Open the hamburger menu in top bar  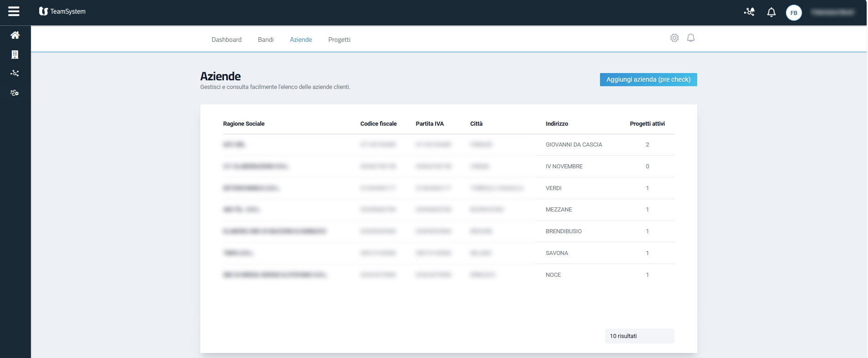point(14,11)
